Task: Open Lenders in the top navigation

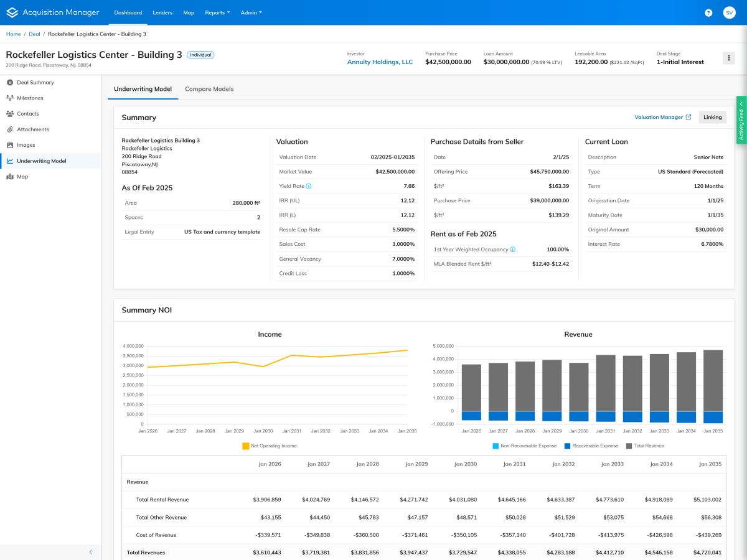Action: (x=162, y=12)
